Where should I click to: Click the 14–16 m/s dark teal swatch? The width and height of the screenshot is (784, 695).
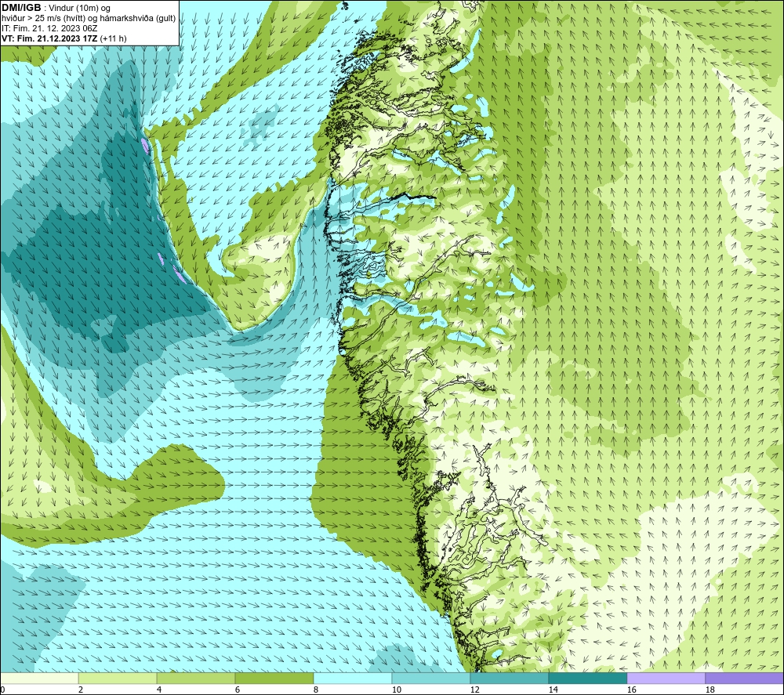tap(587, 679)
